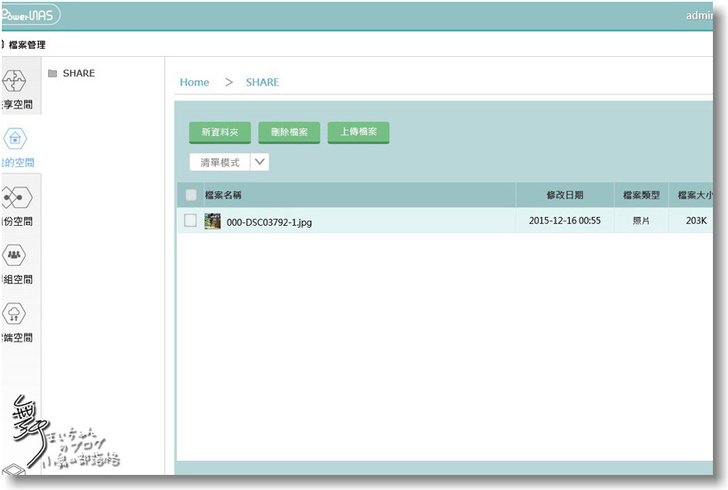Select the my space (我的空間) home icon
The image size is (728, 490).
[x=18, y=139]
